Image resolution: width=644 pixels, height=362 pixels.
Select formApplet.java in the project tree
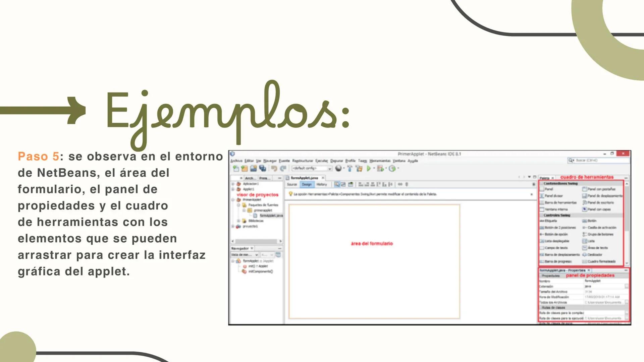tap(271, 215)
